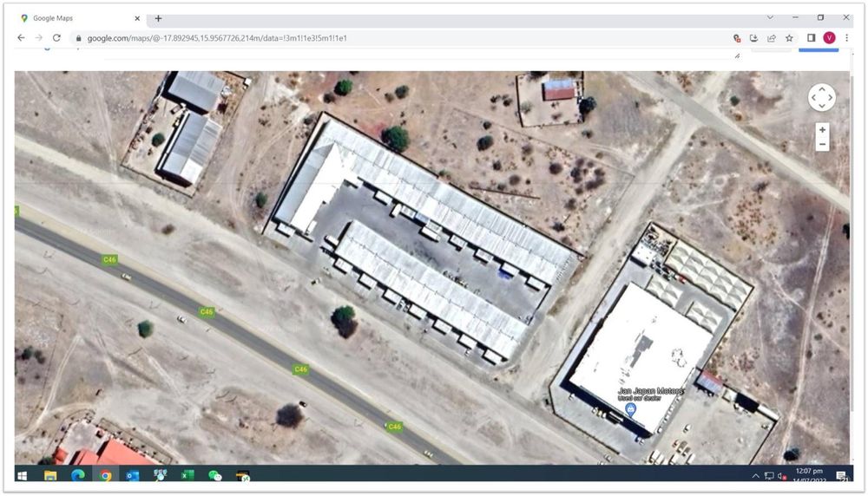This screenshot has width=868, height=496.
Task: Zoom in the map with plus button
Action: pyautogui.click(x=822, y=130)
